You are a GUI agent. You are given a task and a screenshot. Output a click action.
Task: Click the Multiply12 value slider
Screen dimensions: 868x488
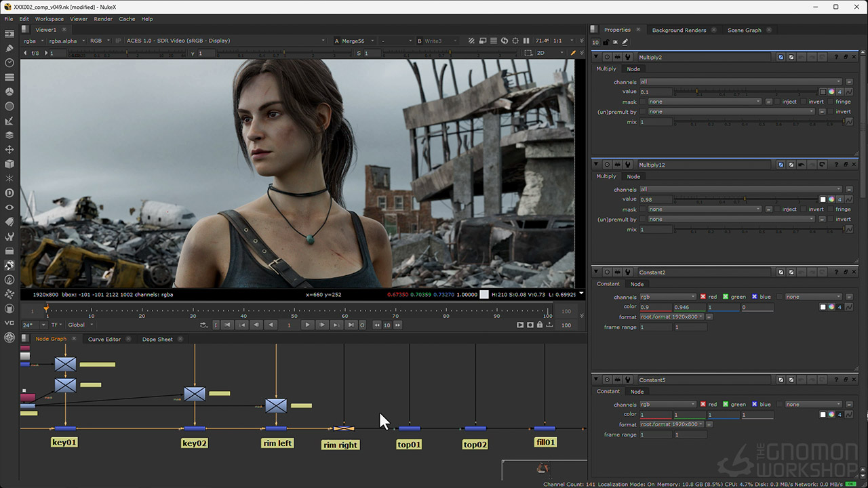745,199
